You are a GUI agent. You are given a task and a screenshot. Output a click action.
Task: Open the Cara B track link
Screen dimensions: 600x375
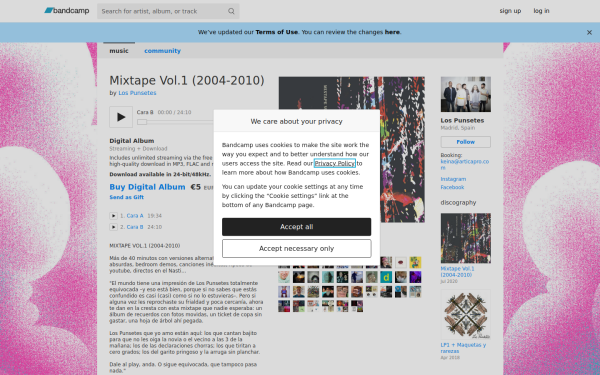click(135, 227)
